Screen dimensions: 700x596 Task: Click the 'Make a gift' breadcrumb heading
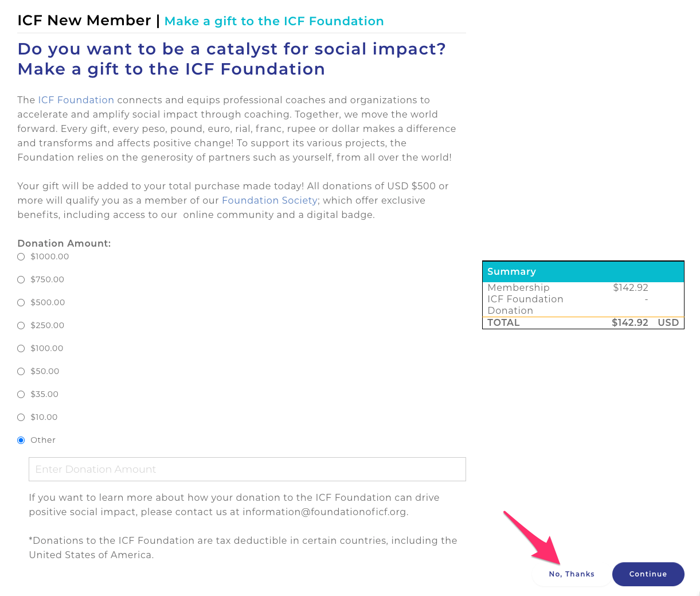point(274,21)
